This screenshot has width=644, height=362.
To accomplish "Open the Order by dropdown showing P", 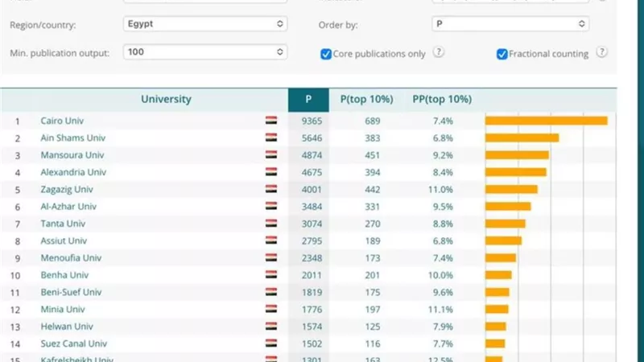I will 510,24.
